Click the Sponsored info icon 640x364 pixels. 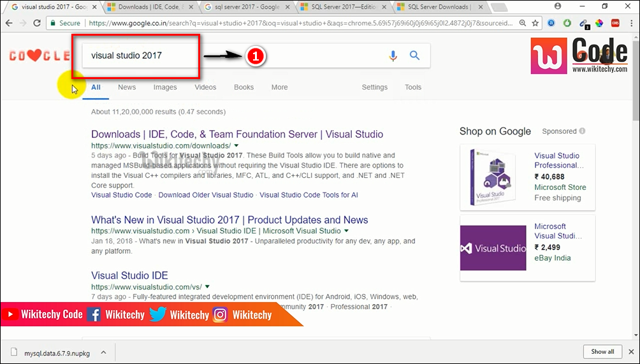click(x=582, y=131)
